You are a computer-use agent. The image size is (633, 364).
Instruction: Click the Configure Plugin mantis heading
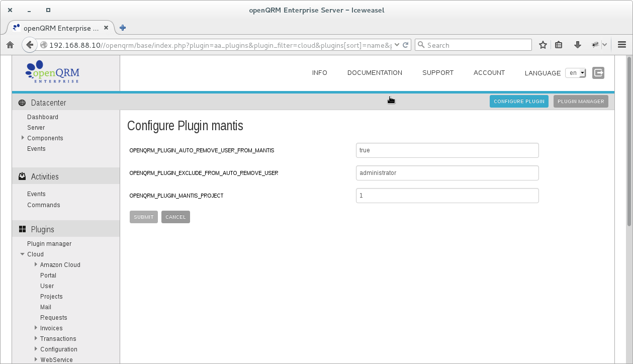pyautogui.click(x=185, y=126)
